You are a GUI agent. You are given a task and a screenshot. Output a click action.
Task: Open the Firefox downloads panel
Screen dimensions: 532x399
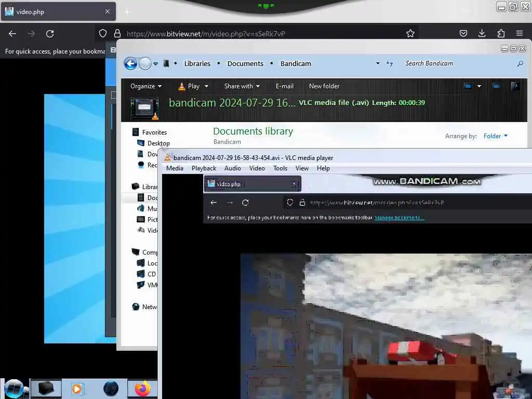click(482, 33)
